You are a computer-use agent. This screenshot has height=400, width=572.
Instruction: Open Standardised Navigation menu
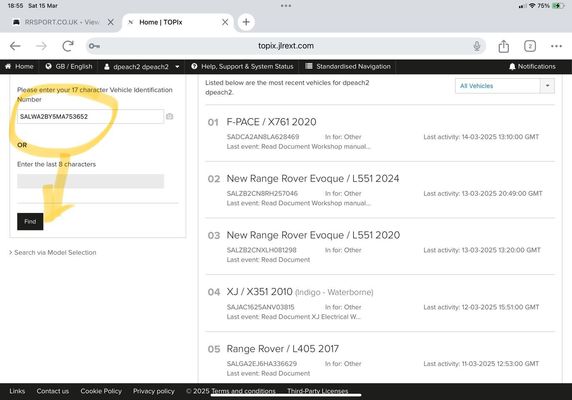[348, 66]
